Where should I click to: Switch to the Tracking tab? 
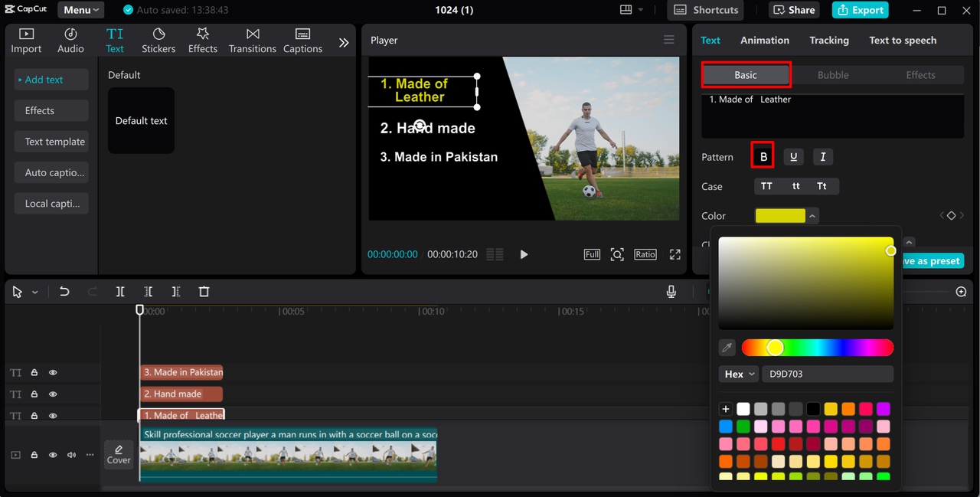point(829,40)
